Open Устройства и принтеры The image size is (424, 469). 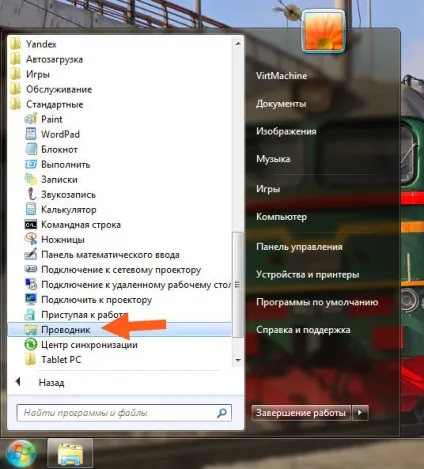click(307, 274)
